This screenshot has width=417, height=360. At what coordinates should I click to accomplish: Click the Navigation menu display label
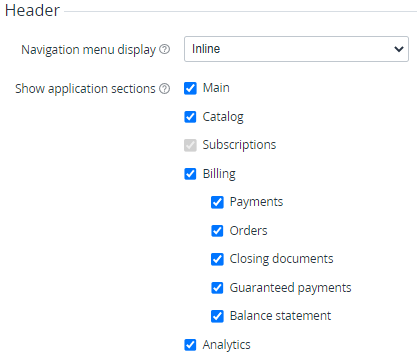pyautogui.click(x=88, y=50)
